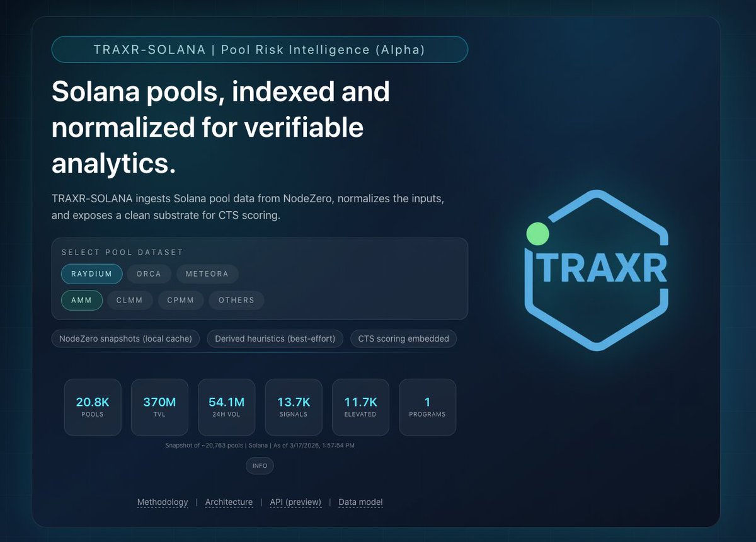The image size is (756, 542).
Task: Click the 1 PROGRAMS stat card
Action: point(427,407)
